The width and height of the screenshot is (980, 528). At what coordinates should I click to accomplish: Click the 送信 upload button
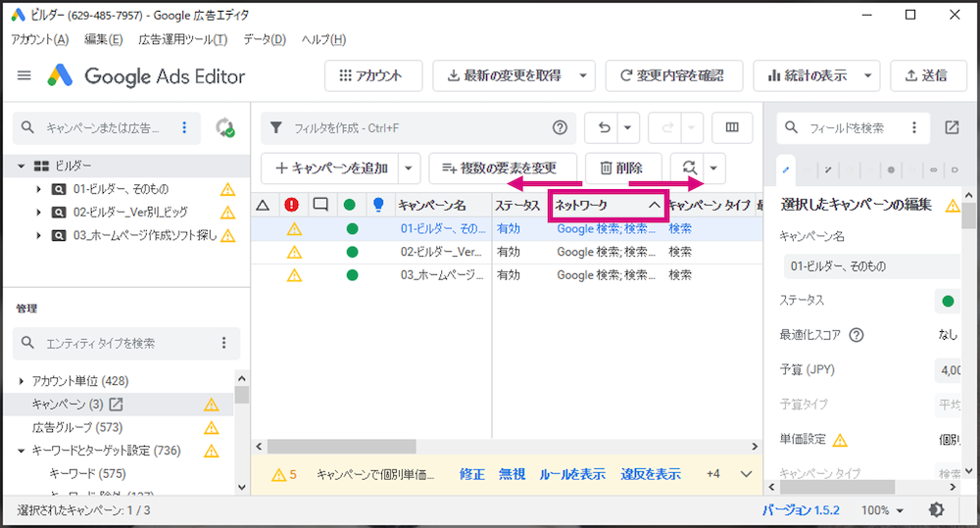(928, 75)
